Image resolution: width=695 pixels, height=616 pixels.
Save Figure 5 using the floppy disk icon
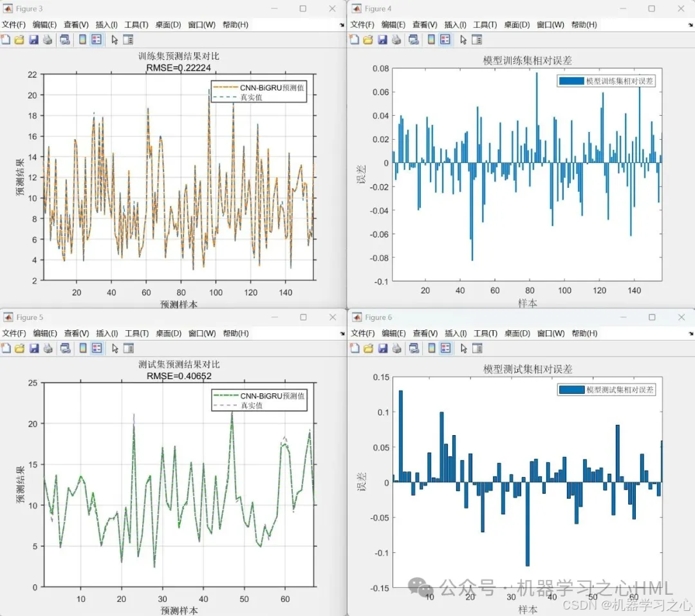click(34, 349)
